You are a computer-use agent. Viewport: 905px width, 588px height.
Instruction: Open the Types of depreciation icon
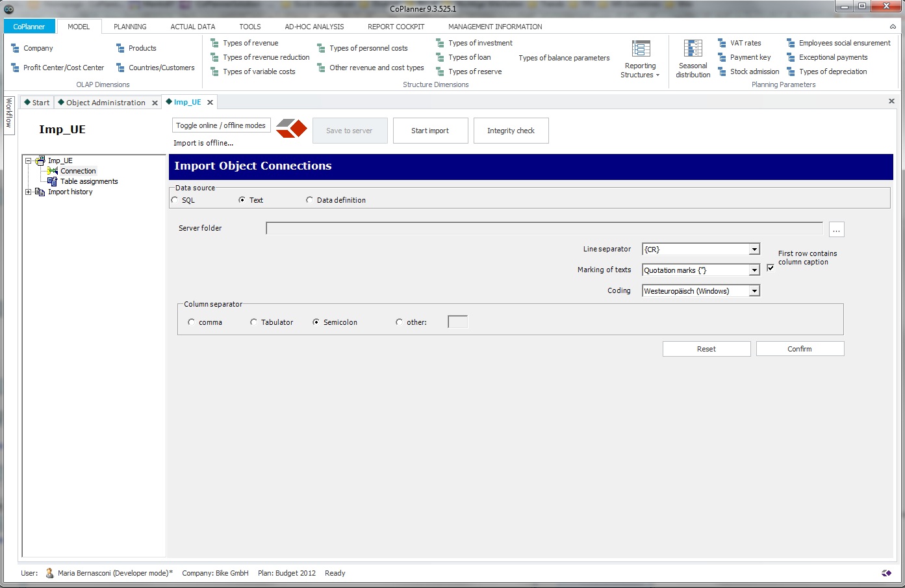(791, 71)
